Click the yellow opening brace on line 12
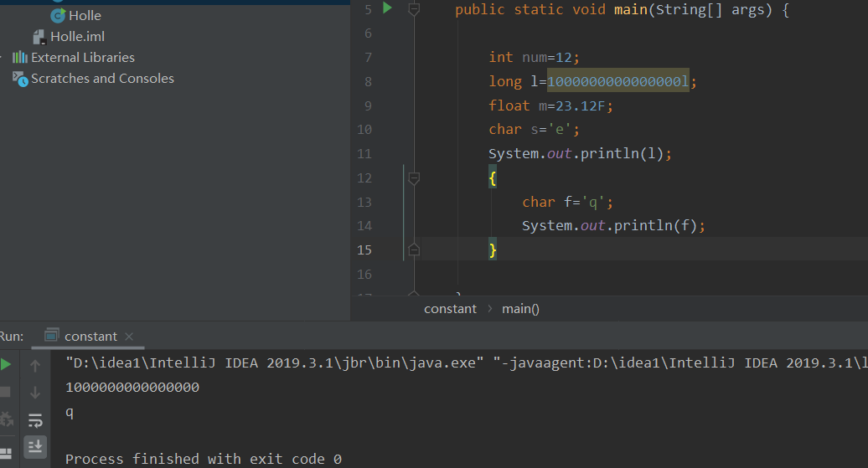 click(493, 178)
